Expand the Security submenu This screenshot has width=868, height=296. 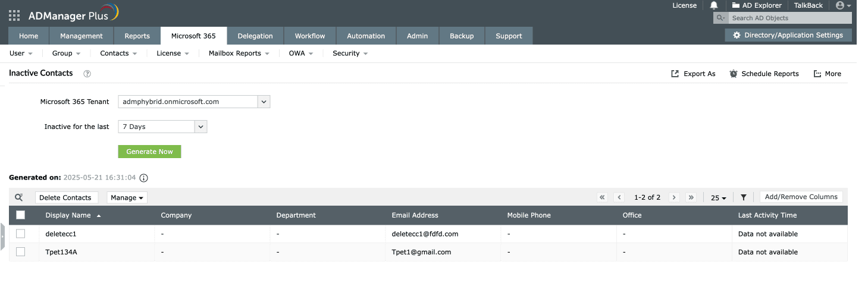coord(350,53)
